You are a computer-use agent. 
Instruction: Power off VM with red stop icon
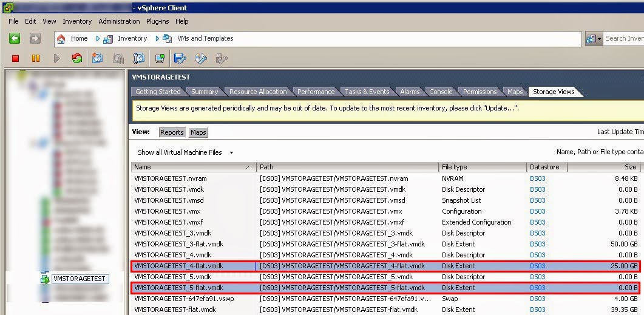(x=16, y=59)
